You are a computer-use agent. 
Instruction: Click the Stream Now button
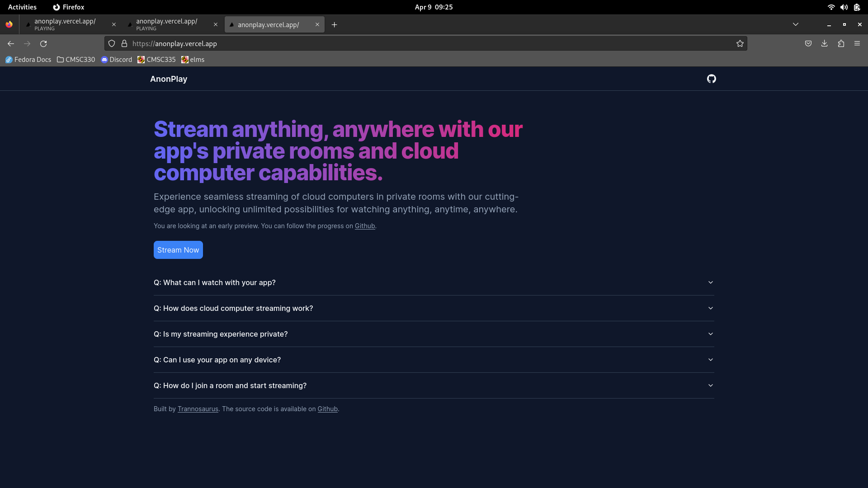coord(178,250)
